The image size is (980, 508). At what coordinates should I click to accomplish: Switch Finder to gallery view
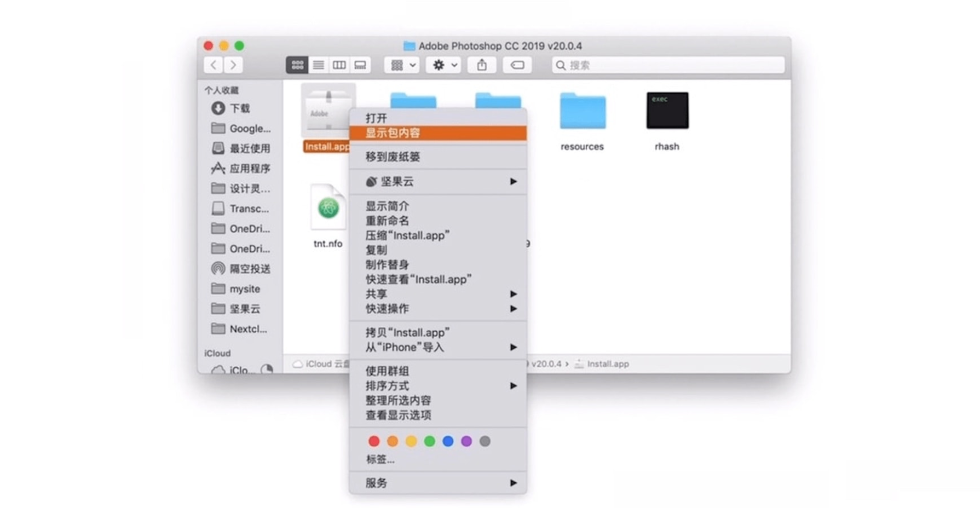pyautogui.click(x=360, y=65)
